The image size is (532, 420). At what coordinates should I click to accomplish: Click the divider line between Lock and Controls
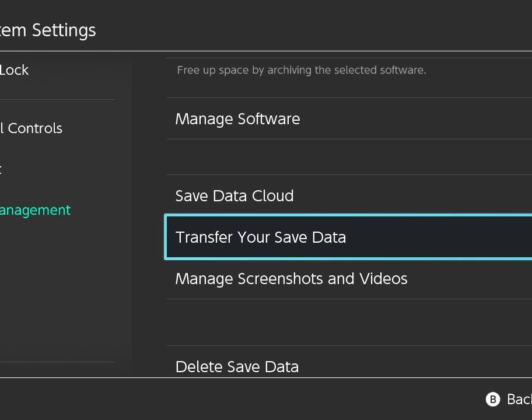pos(57,100)
